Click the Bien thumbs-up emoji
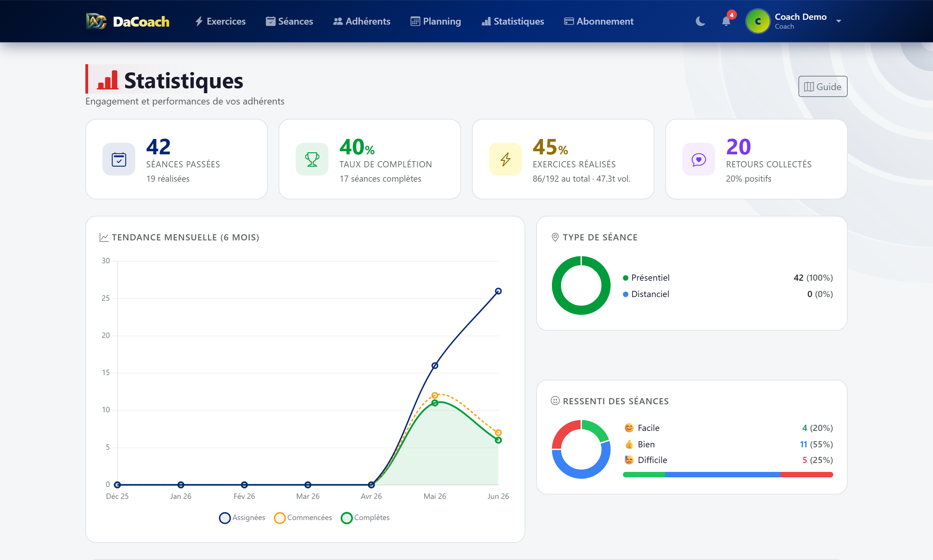Image resolution: width=933 pixels, height=560 pixels. (629, 444)
